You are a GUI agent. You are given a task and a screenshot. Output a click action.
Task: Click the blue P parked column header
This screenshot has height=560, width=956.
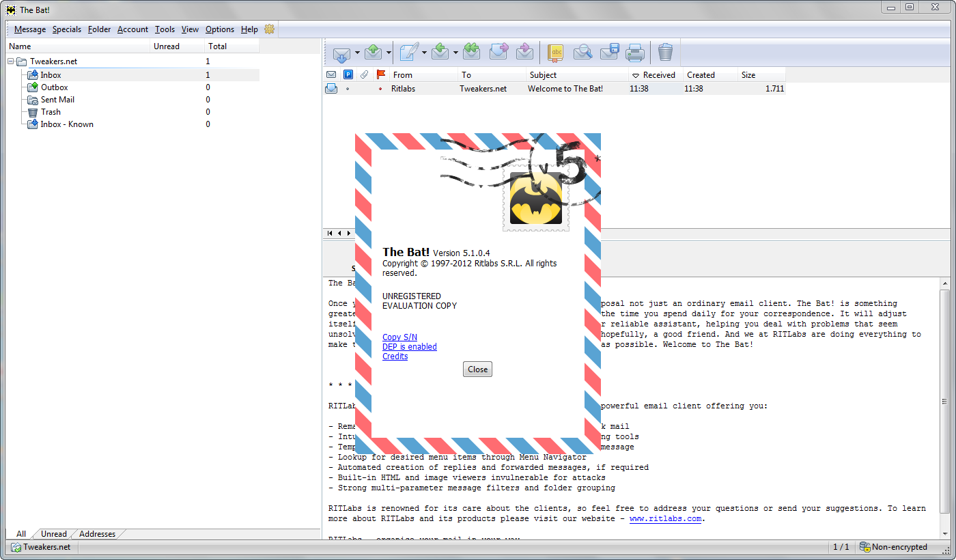pyautogui.click(x=348, y=75)
